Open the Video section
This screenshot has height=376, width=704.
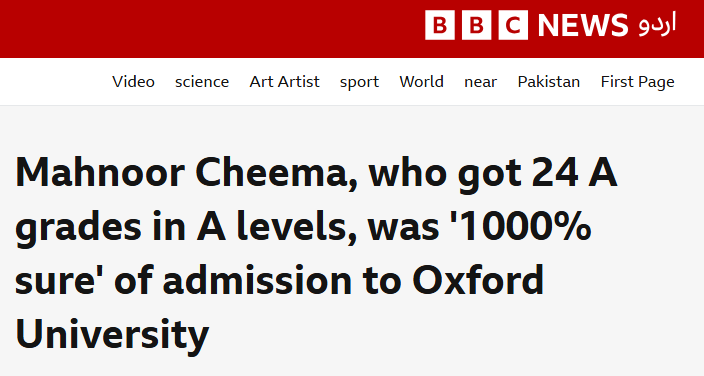point(133,82)
